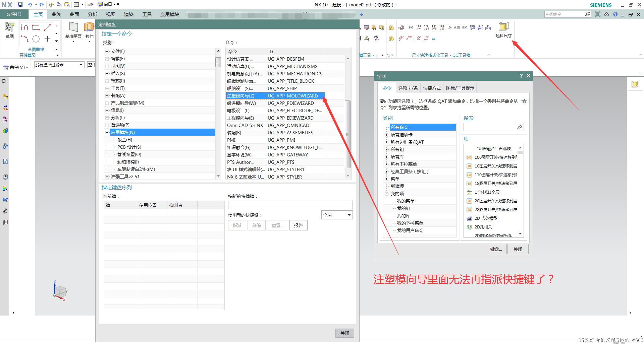Screen dimensions: 644x344
Task: Click the 按新的快捷键 input field
Action: click(x=290, y=205)
